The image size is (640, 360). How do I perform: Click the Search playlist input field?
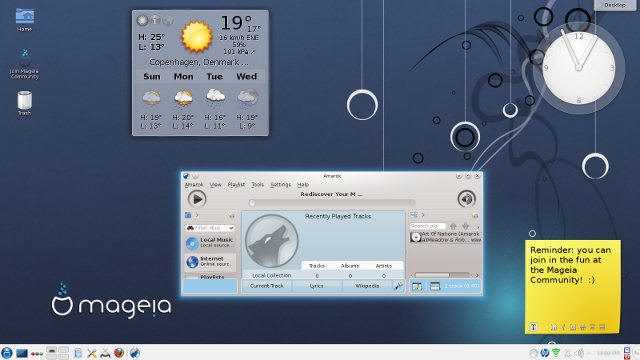point(427,226)
